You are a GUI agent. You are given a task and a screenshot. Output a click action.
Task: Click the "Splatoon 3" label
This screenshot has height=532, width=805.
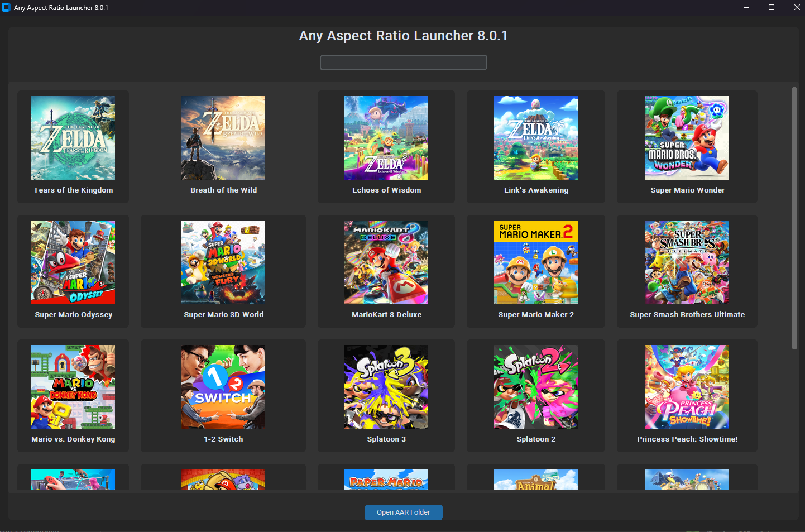click(386, 439)
